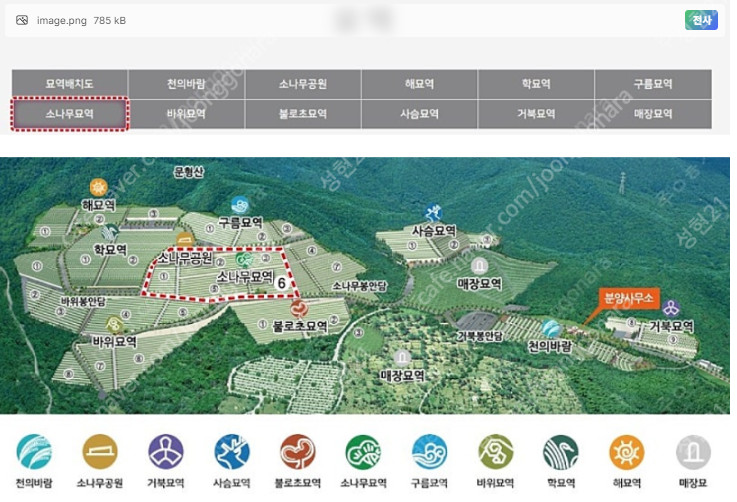Switch to the 거북묘역 tab
Image resolution: width=737 pixels, height=502 pixels.
(536, 114)
